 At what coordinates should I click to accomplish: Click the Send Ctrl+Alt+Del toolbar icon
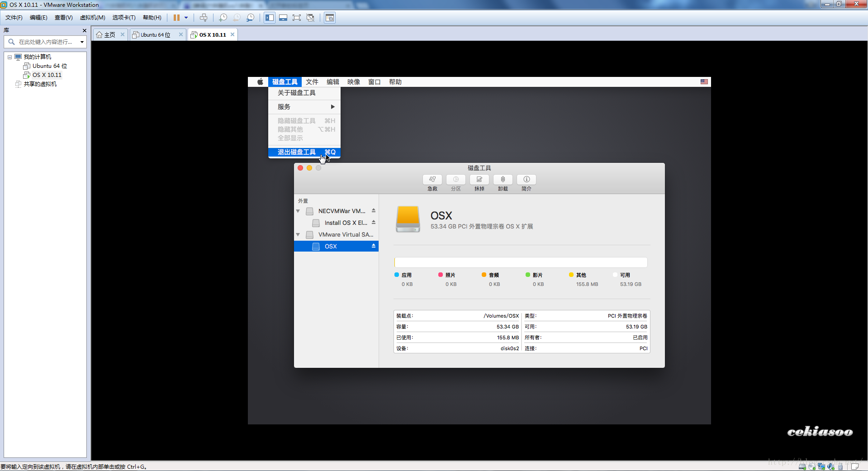tap(204, 18)
